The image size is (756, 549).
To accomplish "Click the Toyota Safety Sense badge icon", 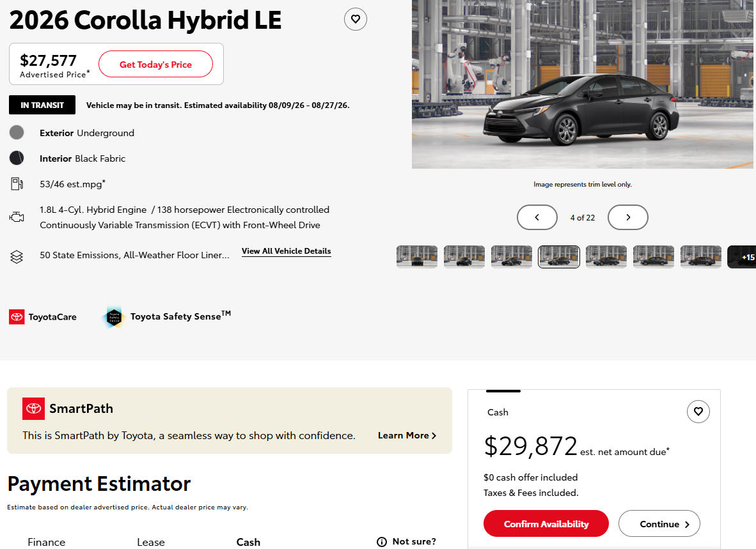I will pos(114,318).
